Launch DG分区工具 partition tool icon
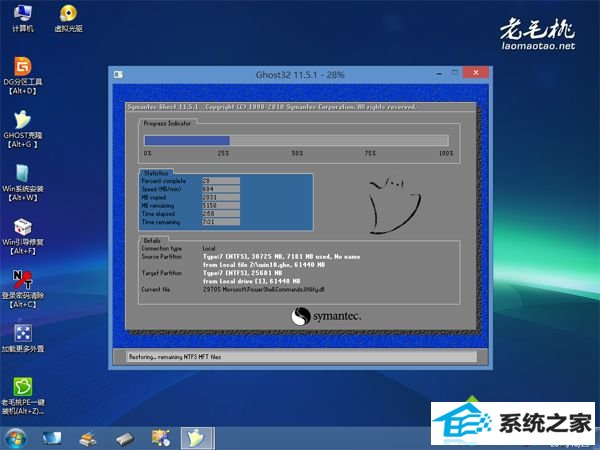This screenshot has height=450, width=600. 23,76
